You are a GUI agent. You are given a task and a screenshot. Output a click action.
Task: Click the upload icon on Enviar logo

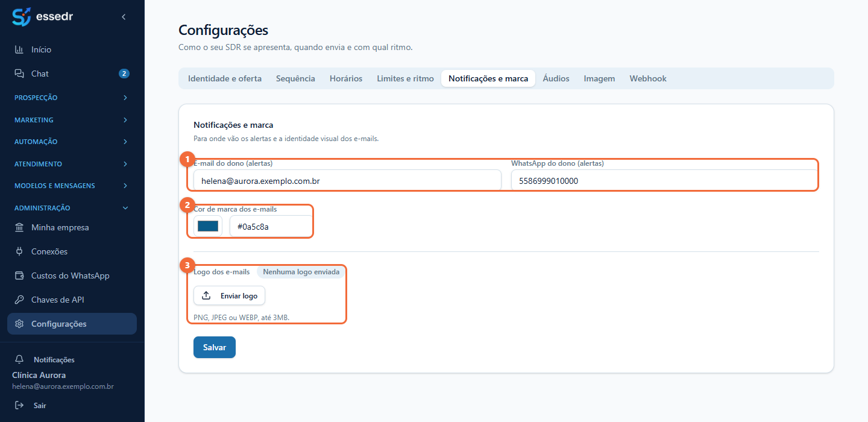(x=206, y=295)
